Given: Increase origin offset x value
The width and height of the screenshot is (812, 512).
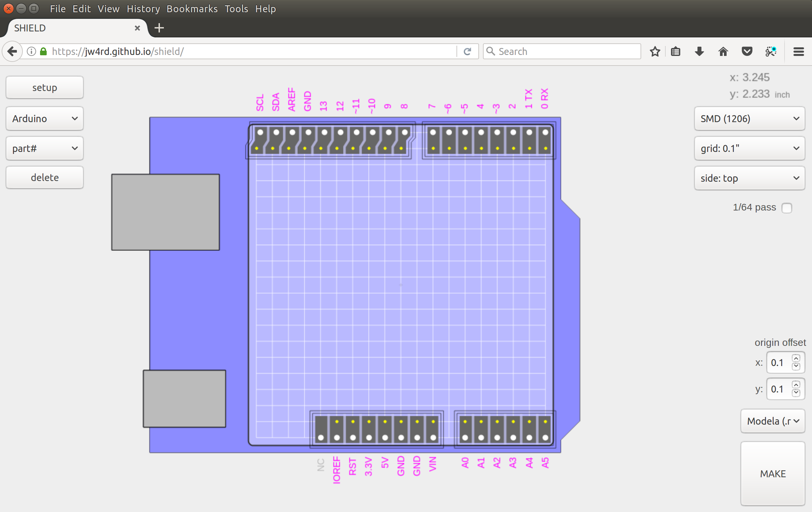Looking at the screenshot, I should (796, 359).
